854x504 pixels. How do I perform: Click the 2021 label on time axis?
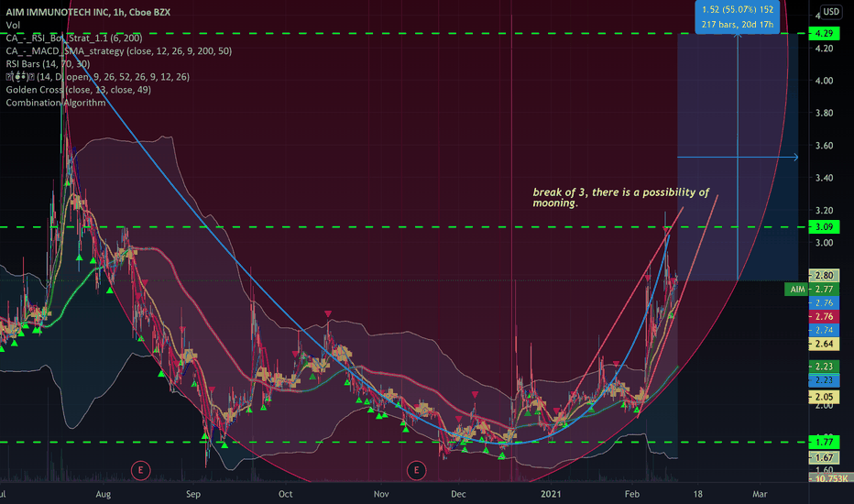551,494
